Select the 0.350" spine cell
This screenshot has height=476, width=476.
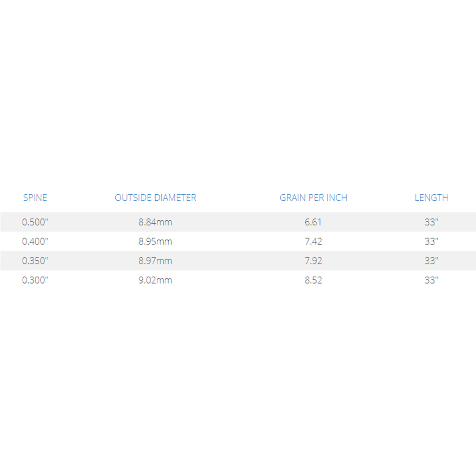click(35, 261)
